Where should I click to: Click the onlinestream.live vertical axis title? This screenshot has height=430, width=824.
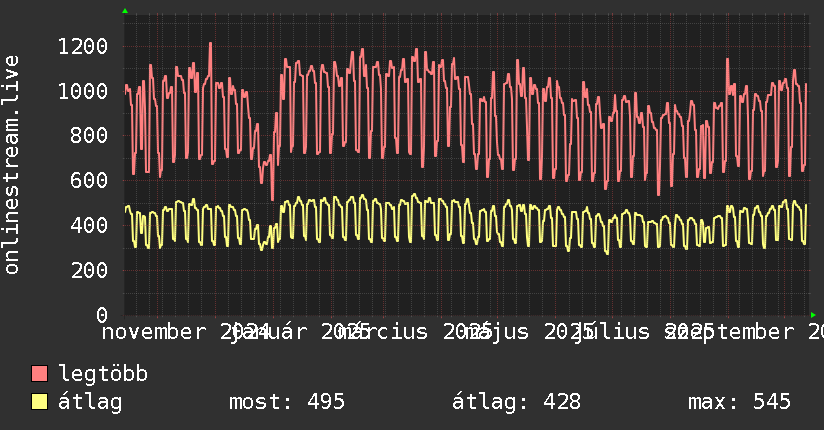click(11, 165)
